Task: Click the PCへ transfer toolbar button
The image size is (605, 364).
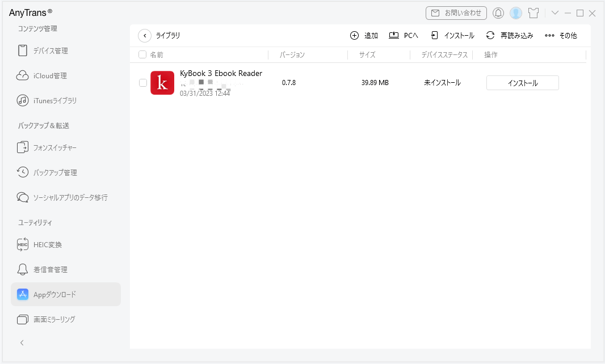Action: coord(403,36)
